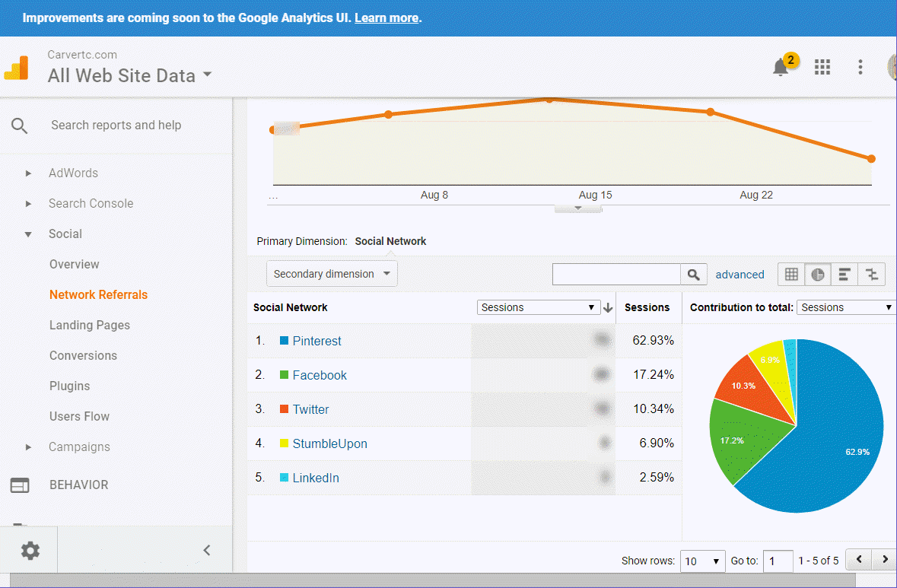Open the Sessions metric dropdown in table header
Image resolution: width=897 pixels, height=588 pixels.
point(539,308)
